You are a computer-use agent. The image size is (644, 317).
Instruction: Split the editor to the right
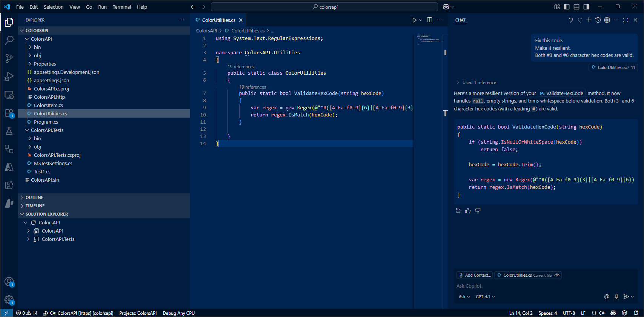click(429, 20)
